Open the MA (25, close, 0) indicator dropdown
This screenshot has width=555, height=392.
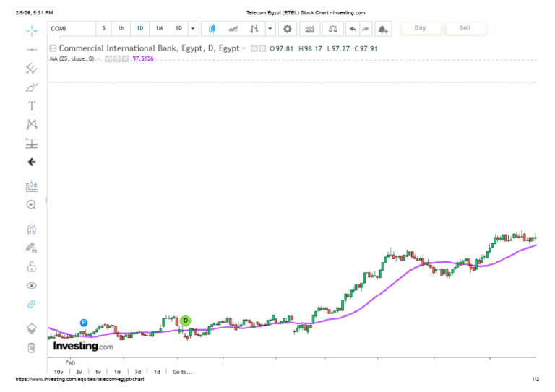pos(98,58)
